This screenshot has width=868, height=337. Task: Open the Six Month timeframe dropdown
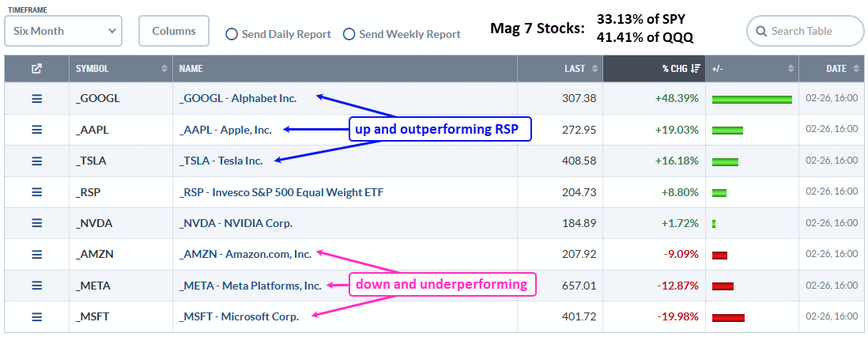coord(63,32)
